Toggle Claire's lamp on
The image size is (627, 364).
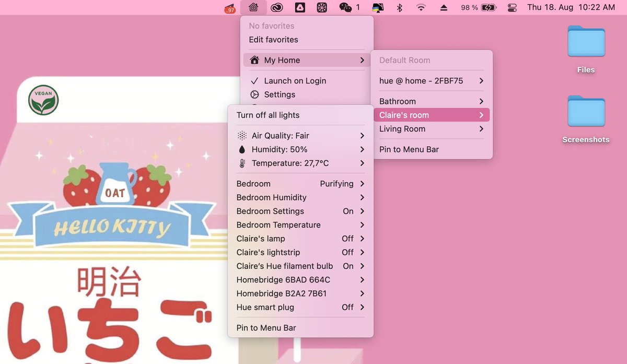[347, 239]
